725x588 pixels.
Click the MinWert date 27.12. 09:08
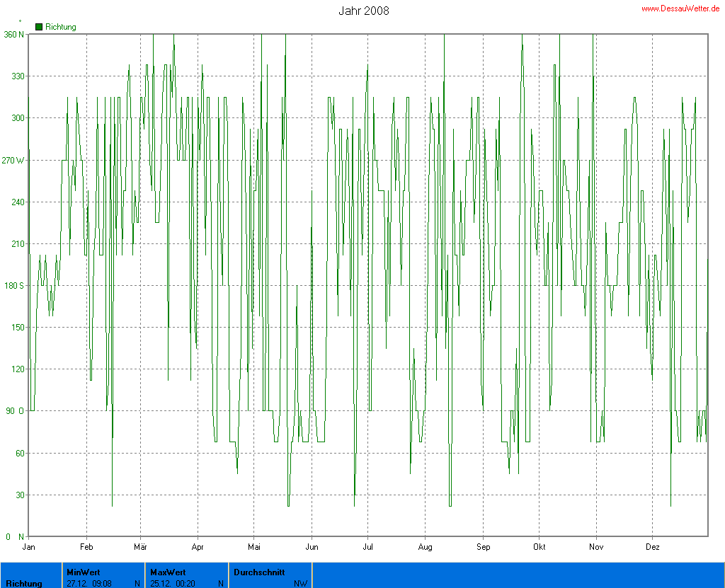click(x=89, y=584)
